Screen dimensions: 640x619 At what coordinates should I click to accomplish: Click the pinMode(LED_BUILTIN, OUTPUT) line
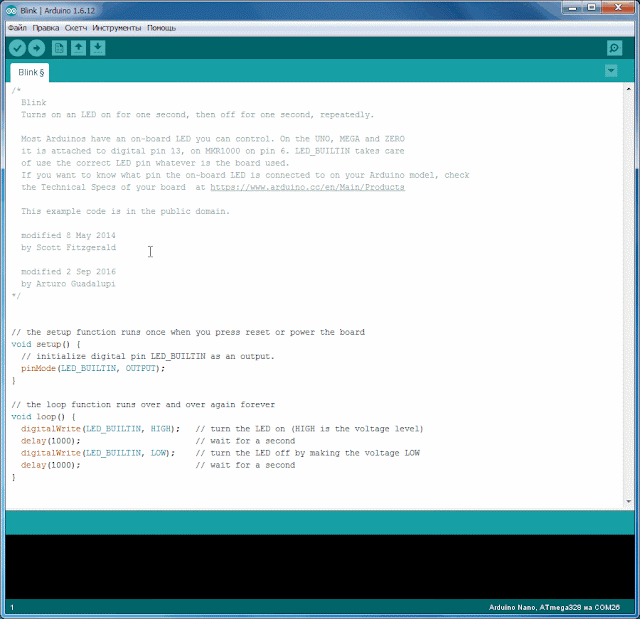(x=93, y=368)
